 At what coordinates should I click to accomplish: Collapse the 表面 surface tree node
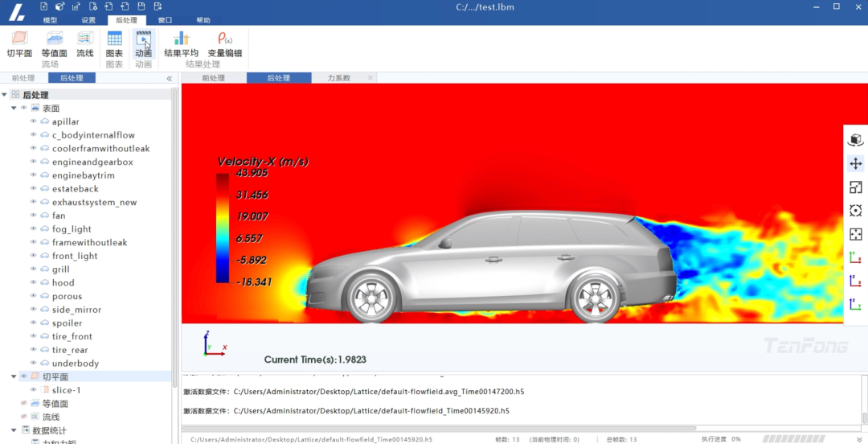point(14,108)
